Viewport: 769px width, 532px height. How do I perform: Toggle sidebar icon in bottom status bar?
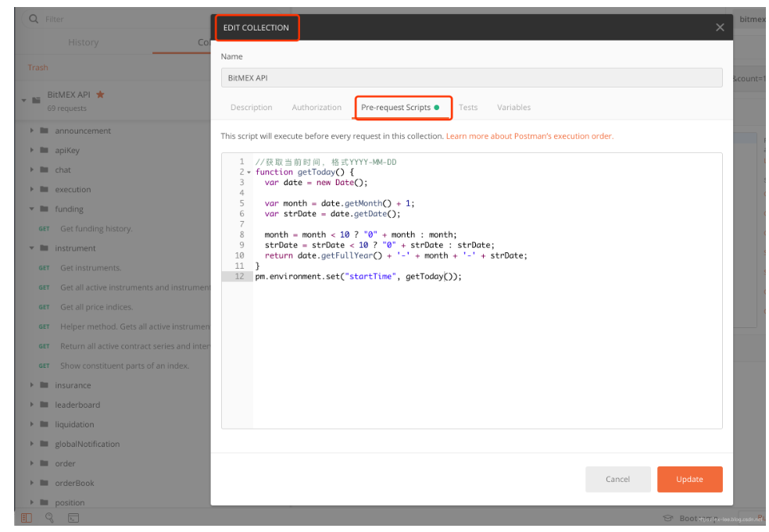click(x=27, y=518)
